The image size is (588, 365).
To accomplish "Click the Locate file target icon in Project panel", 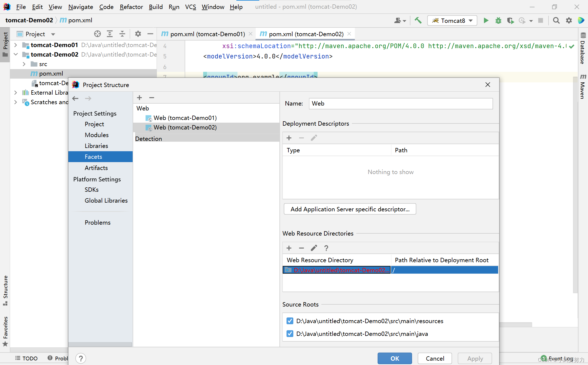I will pyautogui.click(x=97, y=34).
